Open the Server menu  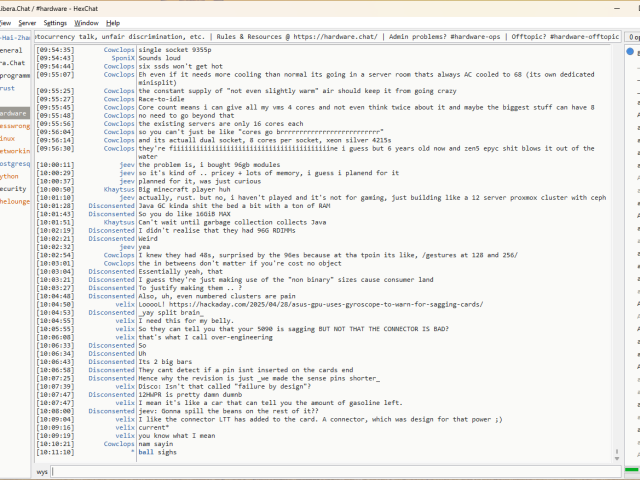tap(27, 22)
